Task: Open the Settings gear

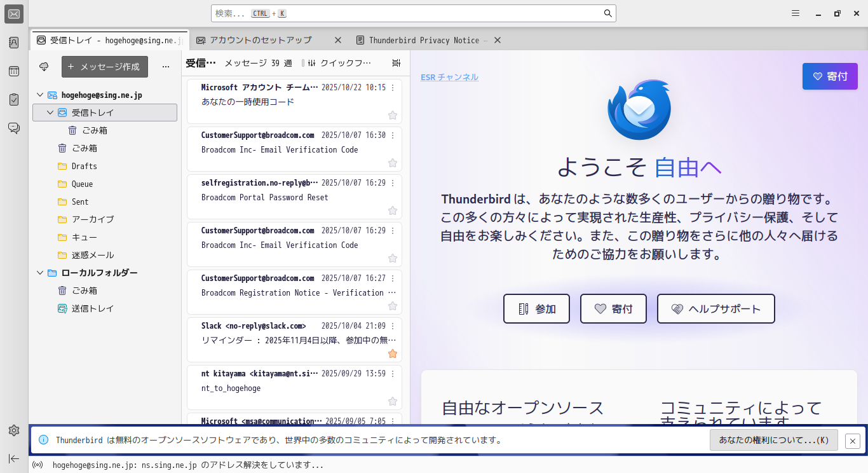Action: [x=14, y=430]
